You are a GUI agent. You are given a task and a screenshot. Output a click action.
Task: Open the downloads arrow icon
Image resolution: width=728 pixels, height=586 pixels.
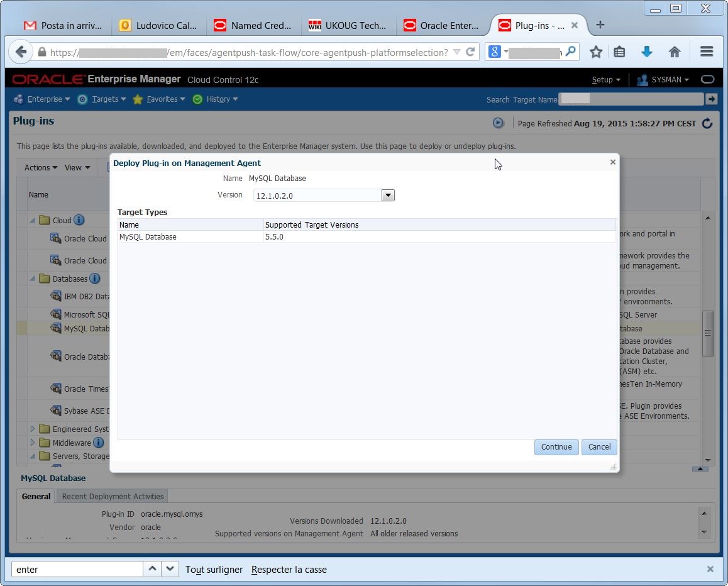click(647, 52)
